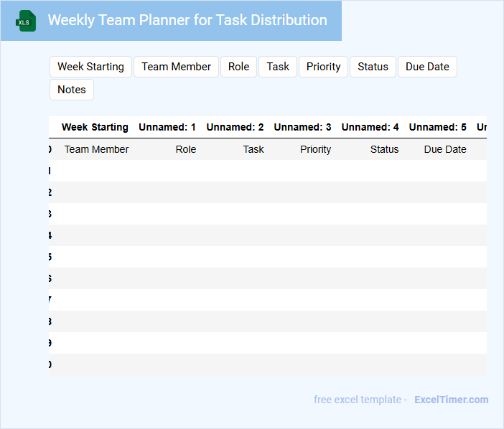Open the Due Date tag button
This screenshot has height=429, width=504.
[427, 67]
